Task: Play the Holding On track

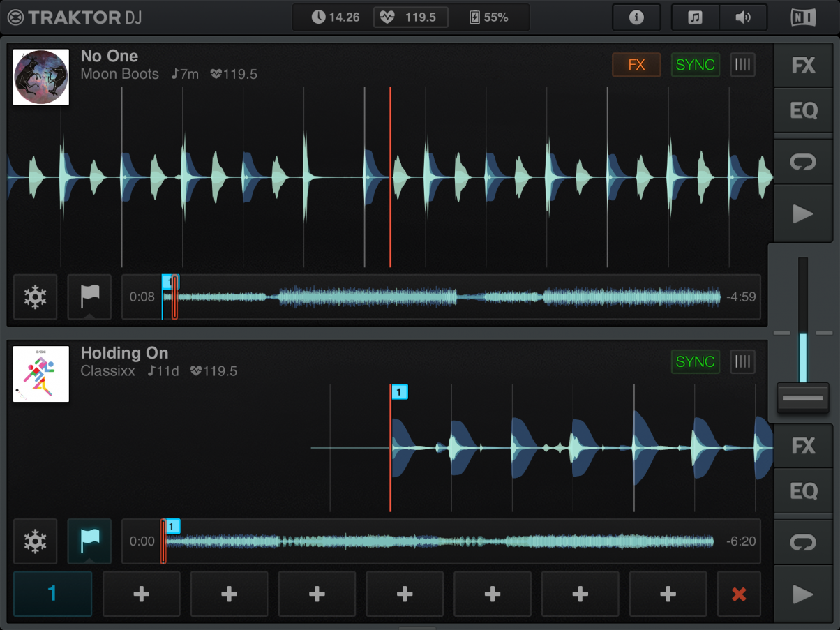Action: [804, 594]
